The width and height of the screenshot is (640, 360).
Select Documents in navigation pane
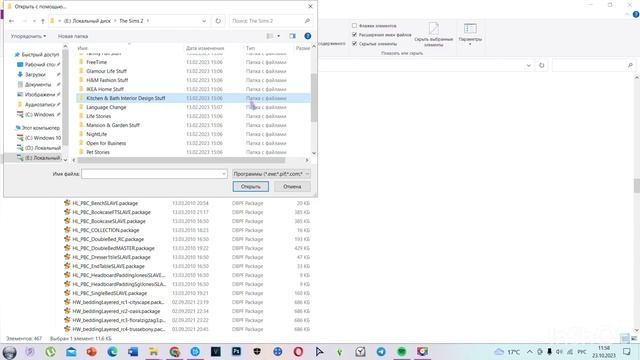tap(38, 84)
